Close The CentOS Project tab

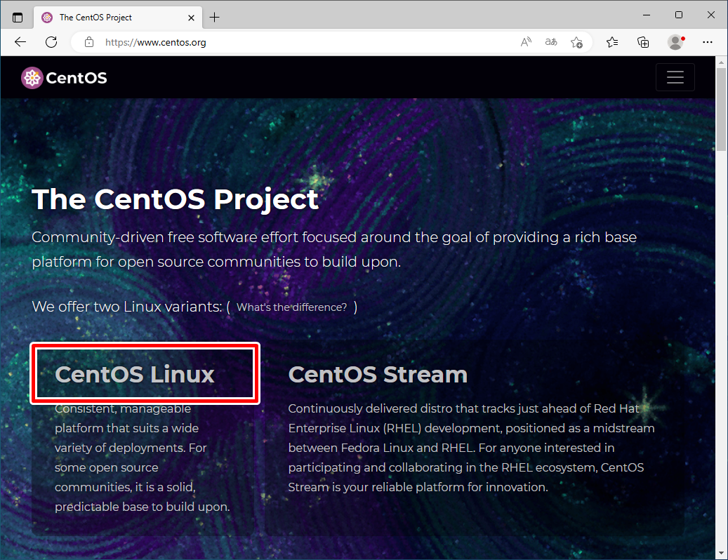click(x=191, y=18)
